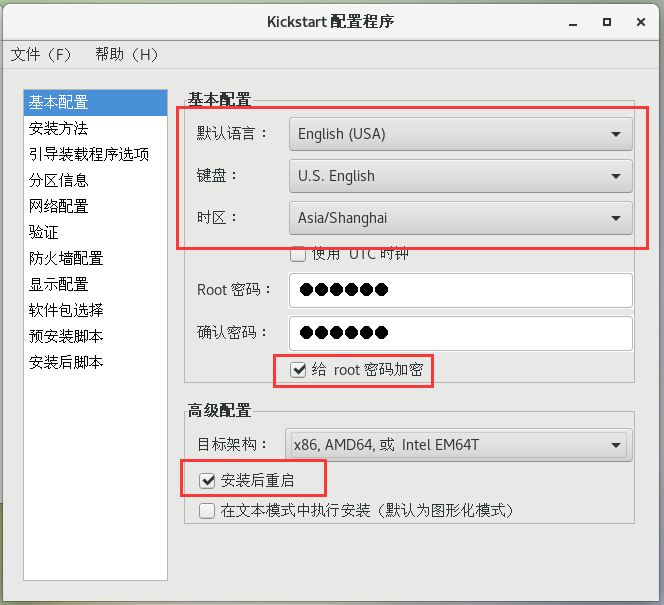Enable 在文本模式中执行安装 checkbox
The width and height of the screenshot is (664, 605).
click(x=207, y=511)
